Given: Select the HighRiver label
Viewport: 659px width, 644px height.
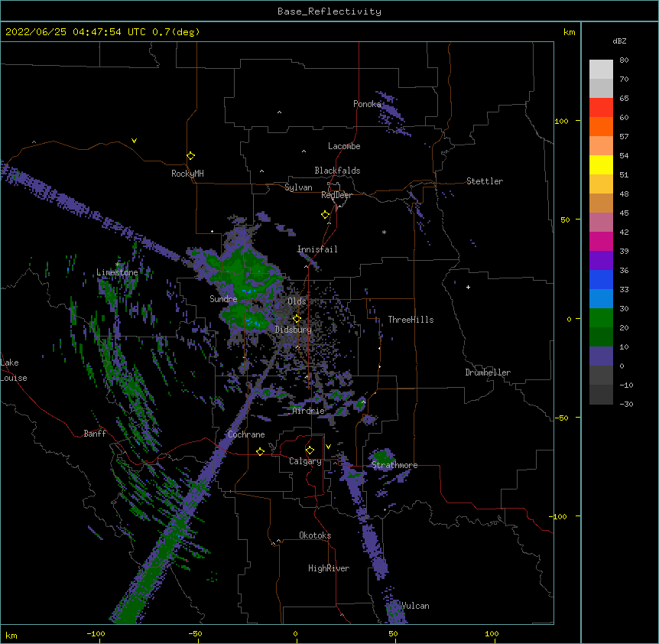Looking at the screenshot, I should (x=329, y=568).
